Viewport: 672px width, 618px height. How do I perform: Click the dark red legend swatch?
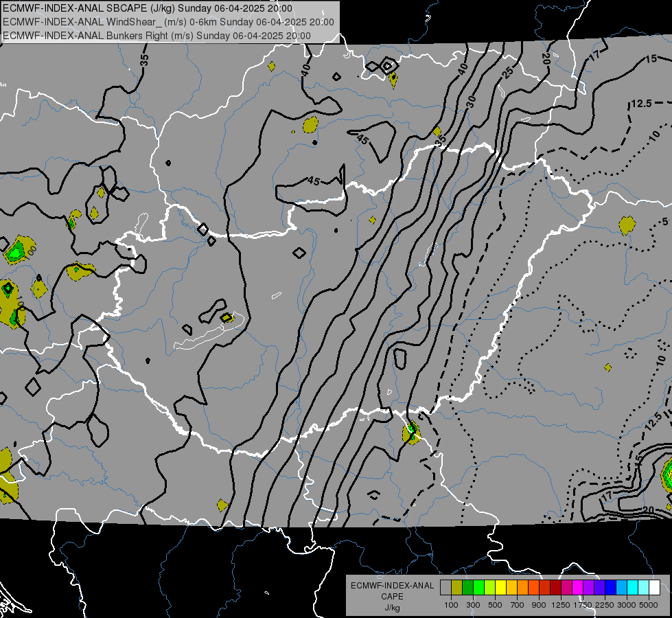coord(555,588)
